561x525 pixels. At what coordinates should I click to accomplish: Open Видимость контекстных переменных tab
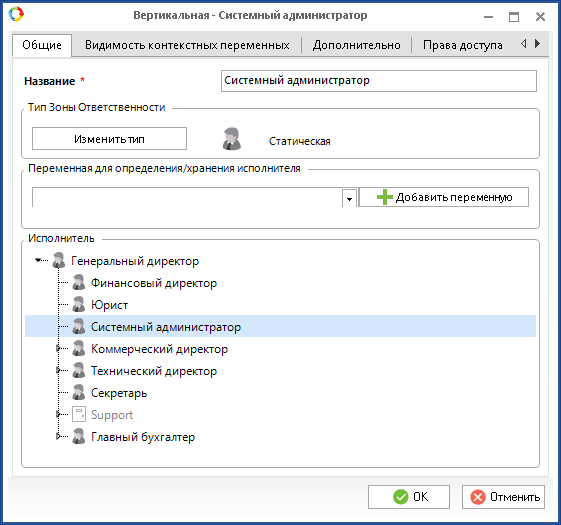[187, 45]
